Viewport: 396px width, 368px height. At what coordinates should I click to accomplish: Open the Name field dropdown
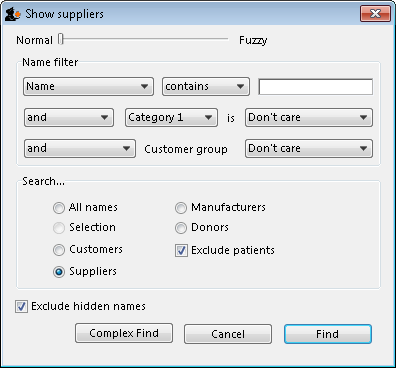click(88, 87)
